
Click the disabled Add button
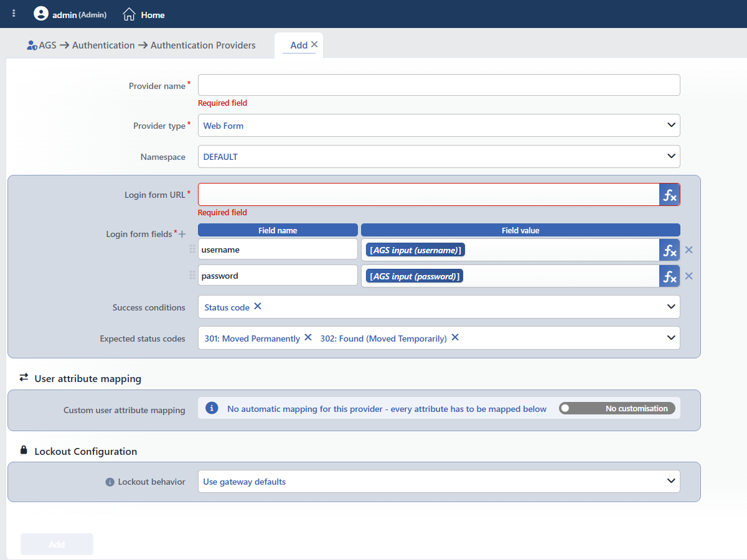(57, 544)
